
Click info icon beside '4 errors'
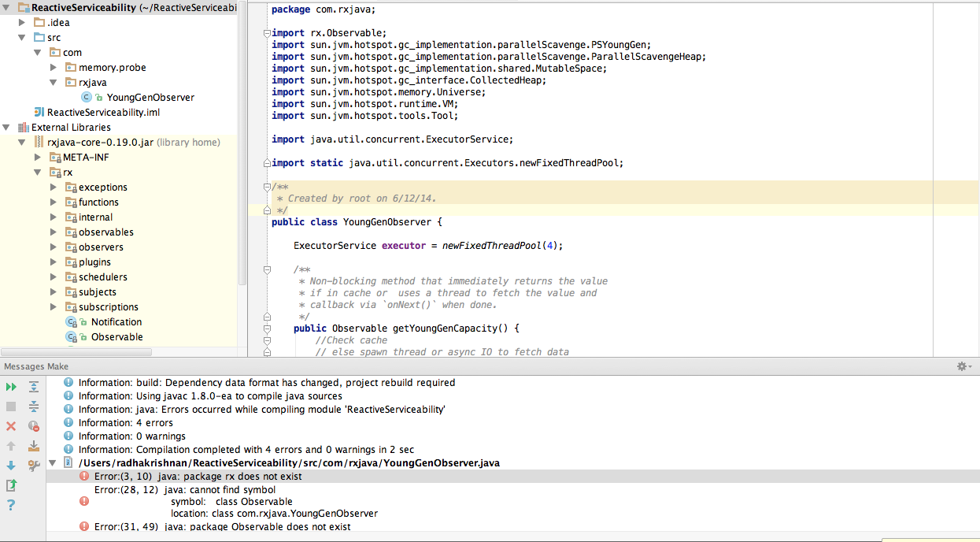click(68, 423)
